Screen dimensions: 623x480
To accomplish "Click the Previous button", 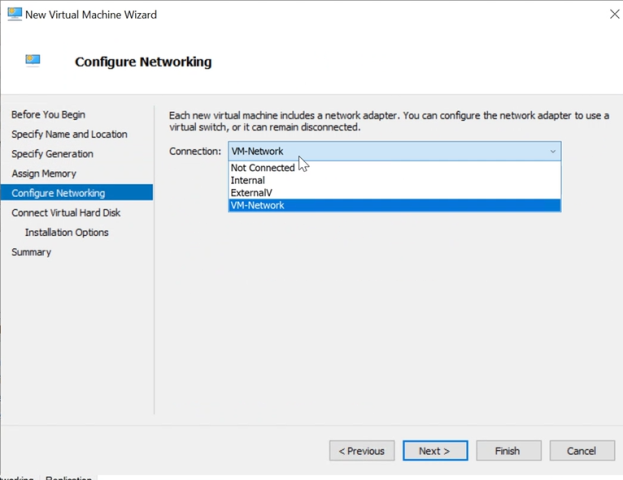I will (x=361, y=451).
